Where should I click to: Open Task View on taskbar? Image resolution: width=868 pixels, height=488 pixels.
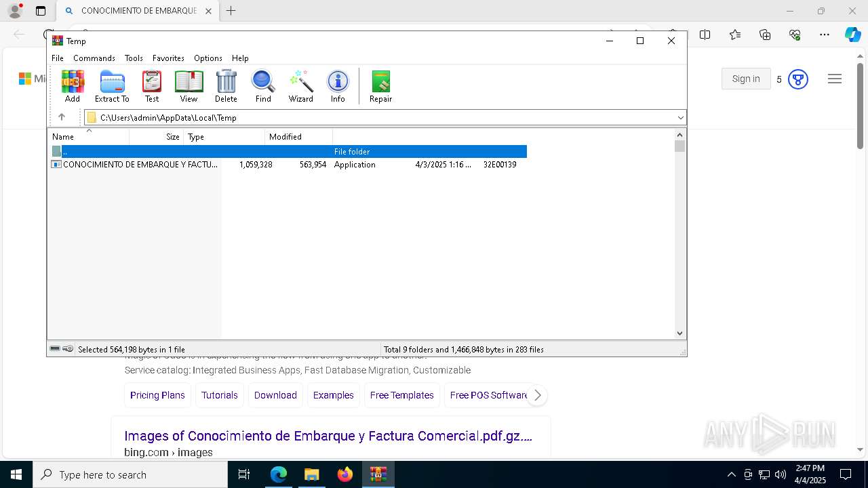(244, 474)
